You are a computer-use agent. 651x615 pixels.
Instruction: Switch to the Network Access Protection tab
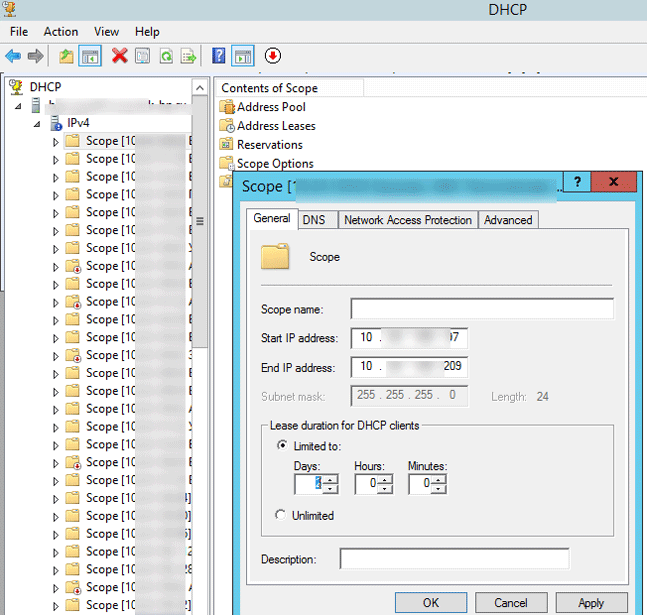point(408,220)
